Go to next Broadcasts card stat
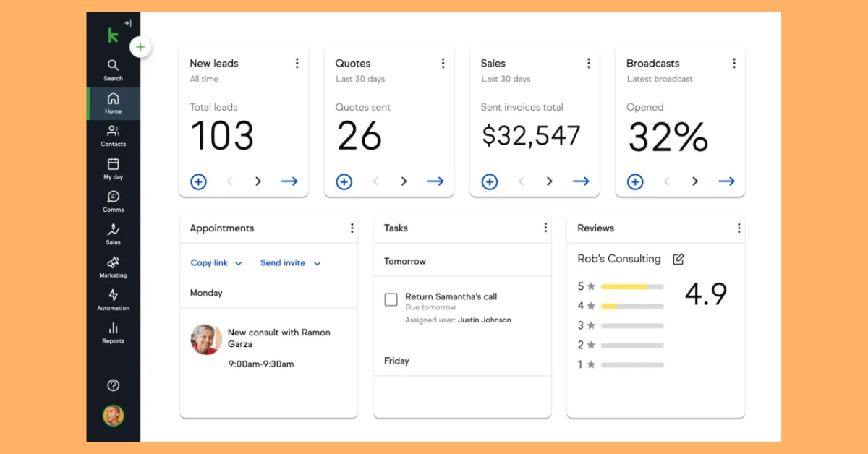 point(695,181)
